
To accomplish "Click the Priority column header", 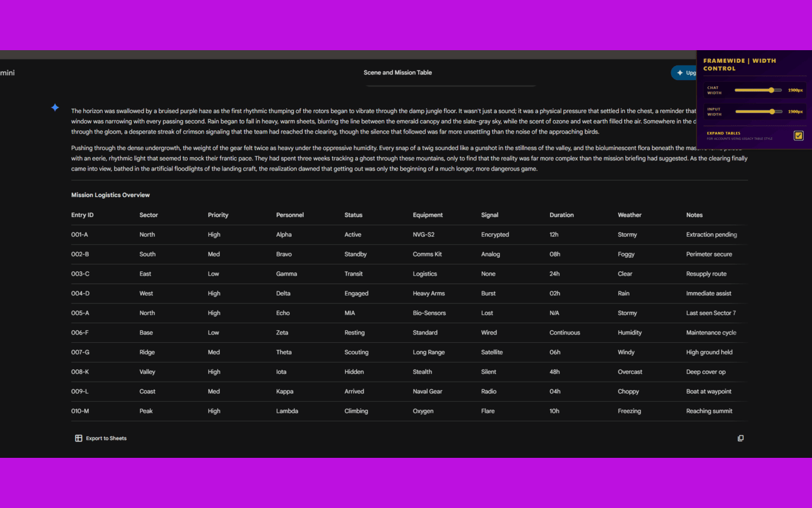I will point(218,215).
